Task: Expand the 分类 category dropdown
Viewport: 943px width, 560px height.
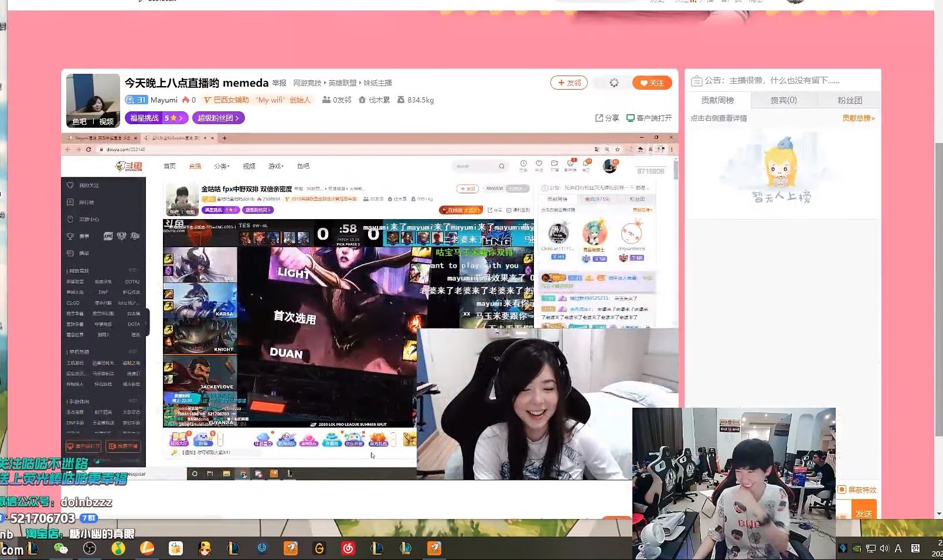Action: (222, 166)
